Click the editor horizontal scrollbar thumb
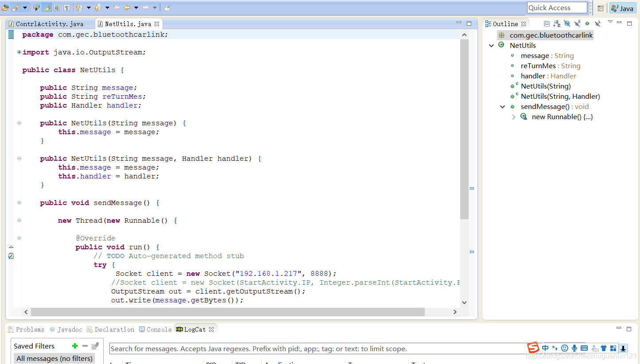Image resolution: width=640 pixels, height=364 pixels. [228, 312]
